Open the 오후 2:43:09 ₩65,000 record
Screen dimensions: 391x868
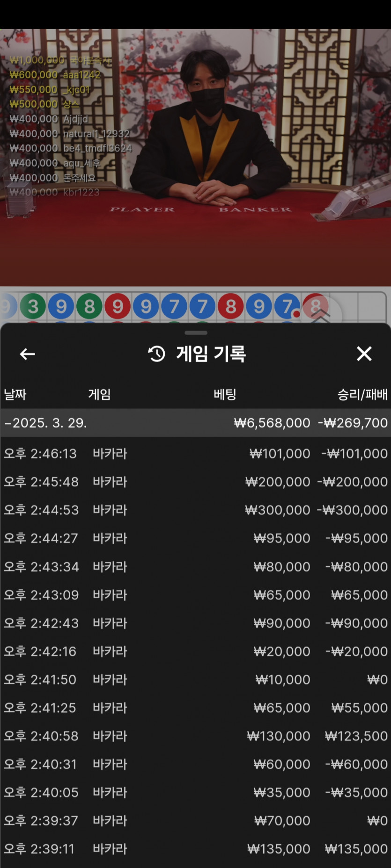point(195,595)
